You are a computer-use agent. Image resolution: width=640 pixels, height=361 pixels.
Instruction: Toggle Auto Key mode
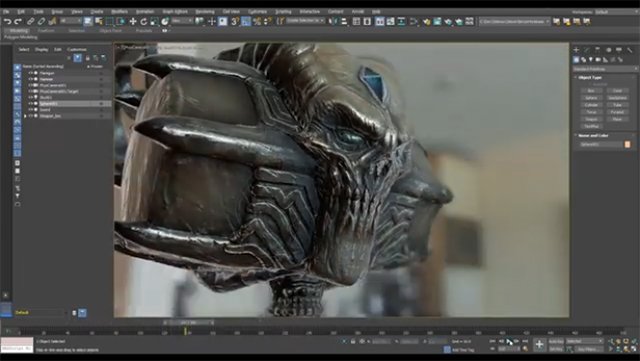pos(556,341)
